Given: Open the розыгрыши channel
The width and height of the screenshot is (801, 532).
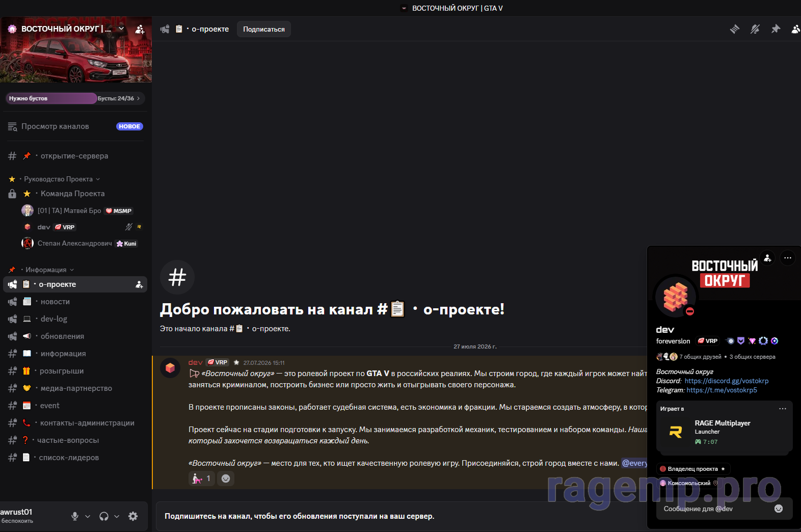Looking at the screenshot, I should 75,371.
